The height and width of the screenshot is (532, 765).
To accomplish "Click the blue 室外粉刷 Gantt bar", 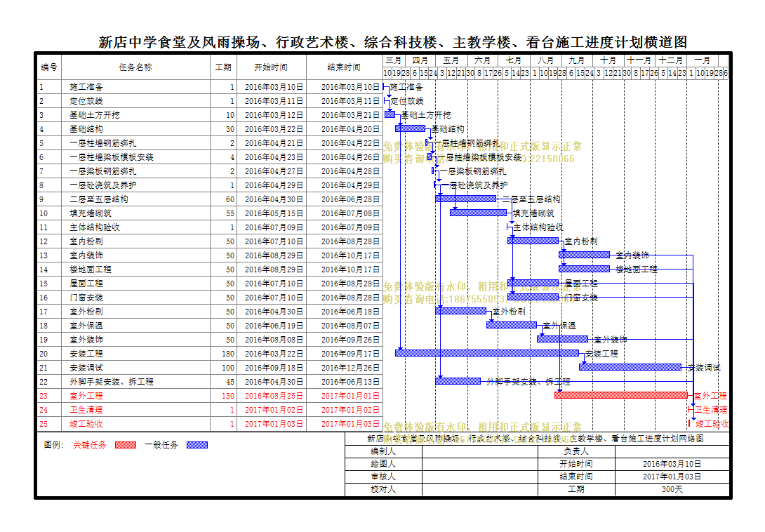I will [x=460, y=310].
